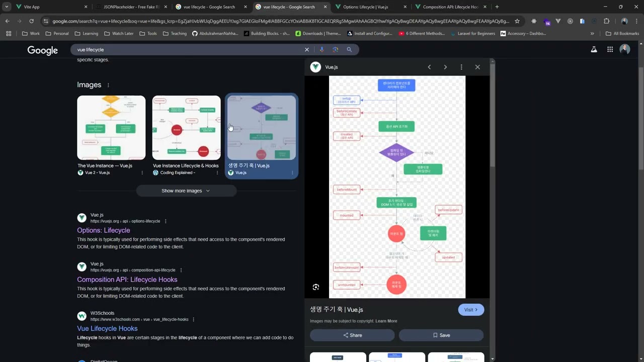Close the image preview panel
Viewport: 644px width, 362px height.
point(477,67)
